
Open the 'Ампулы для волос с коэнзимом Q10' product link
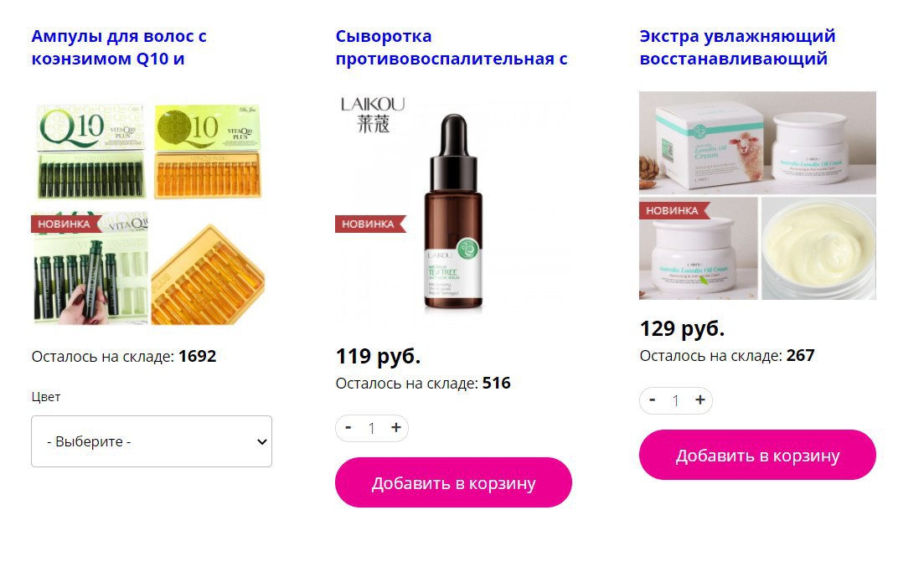119,48
